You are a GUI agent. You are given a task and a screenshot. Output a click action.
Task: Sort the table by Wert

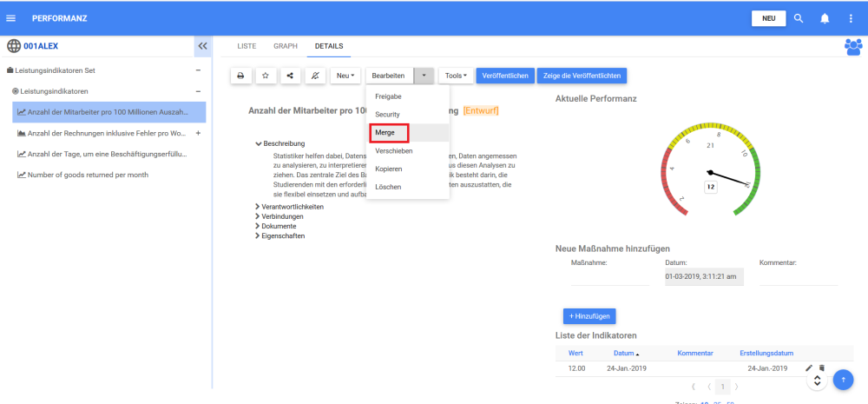pos(575,353)
